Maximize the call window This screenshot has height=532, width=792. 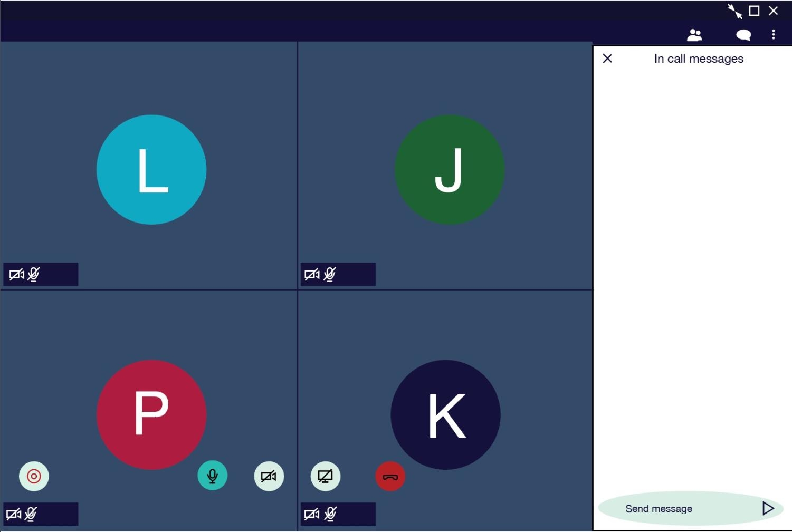point(754,11)
